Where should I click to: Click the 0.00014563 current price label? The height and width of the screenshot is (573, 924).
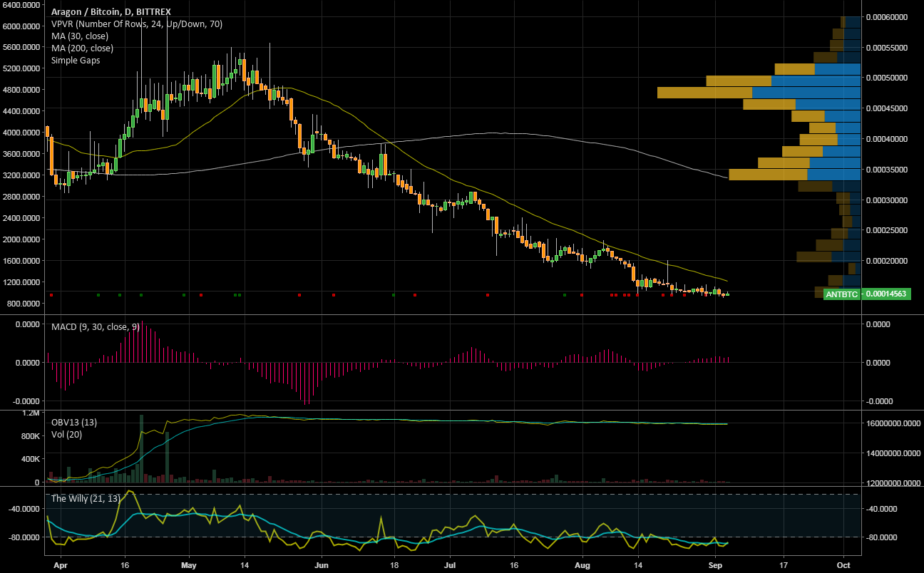(886, 294)
